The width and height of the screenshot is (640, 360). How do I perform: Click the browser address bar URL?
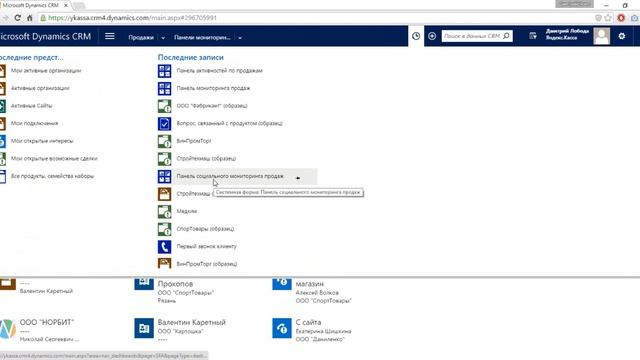pyautogui.click(x=133, y=18)
